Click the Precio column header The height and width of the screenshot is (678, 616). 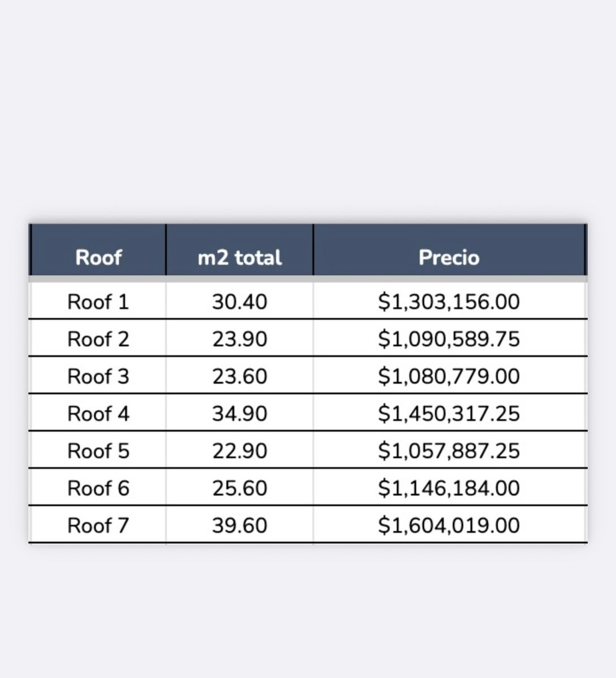[449, 257]
